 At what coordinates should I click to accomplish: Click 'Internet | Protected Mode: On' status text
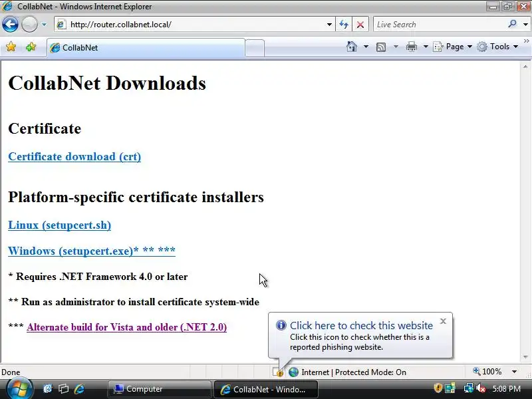click(354, 372)
